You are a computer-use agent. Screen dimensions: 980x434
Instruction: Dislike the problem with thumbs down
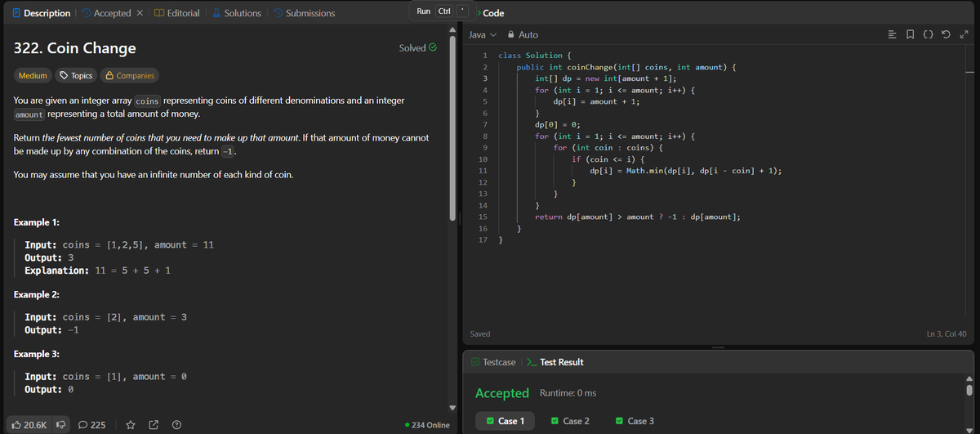click(60, 425)
